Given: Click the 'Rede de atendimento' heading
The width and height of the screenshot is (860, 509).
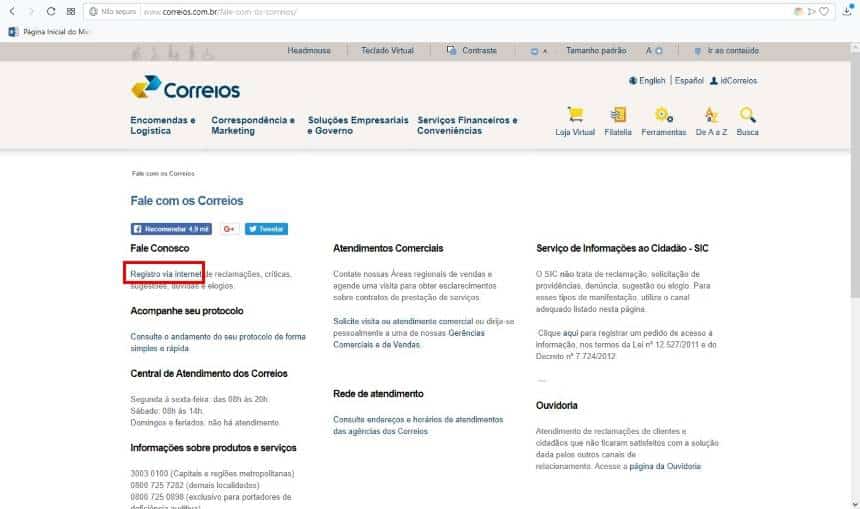Looking at the screenshot, I should [x=378, y=393].
